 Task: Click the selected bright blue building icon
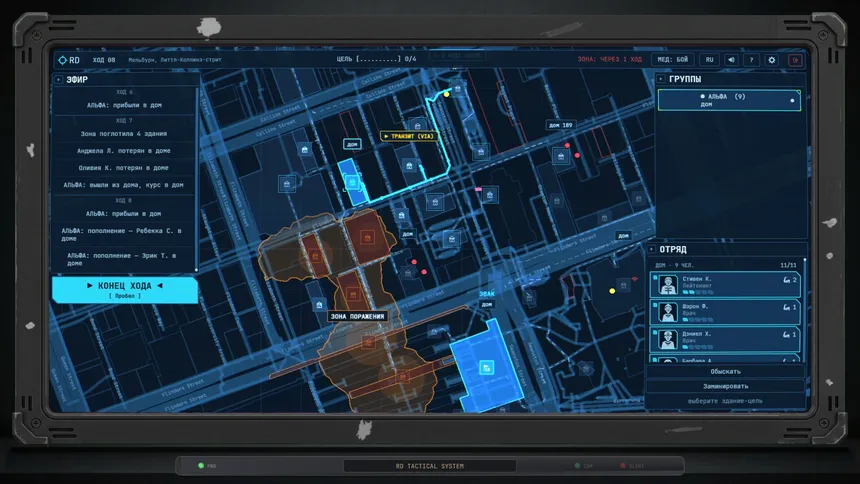point(353,182)
